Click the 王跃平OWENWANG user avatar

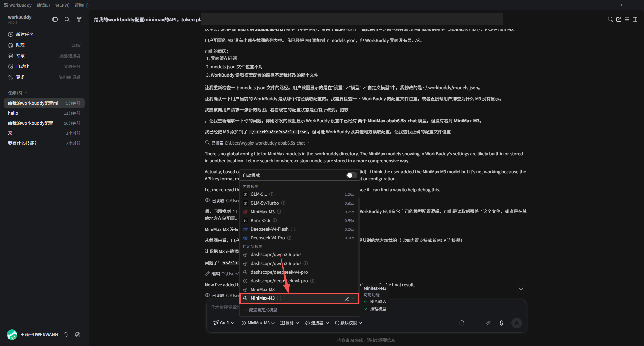coord(12,335)
